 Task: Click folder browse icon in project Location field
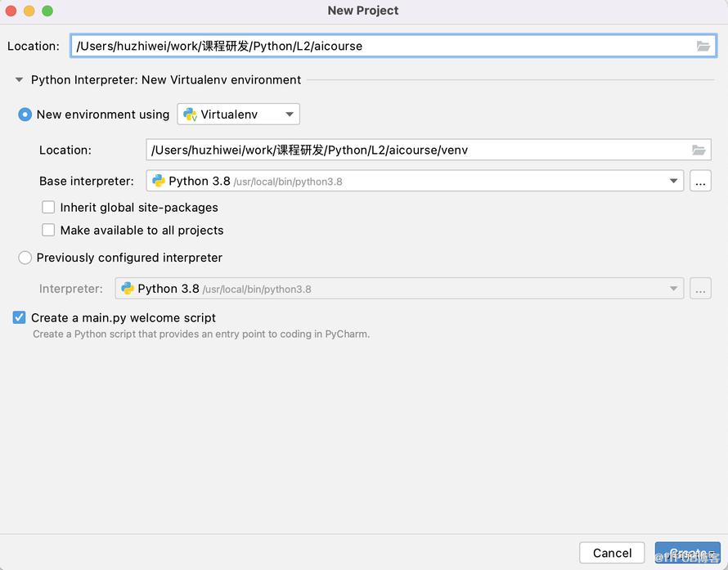coord(703,46)
